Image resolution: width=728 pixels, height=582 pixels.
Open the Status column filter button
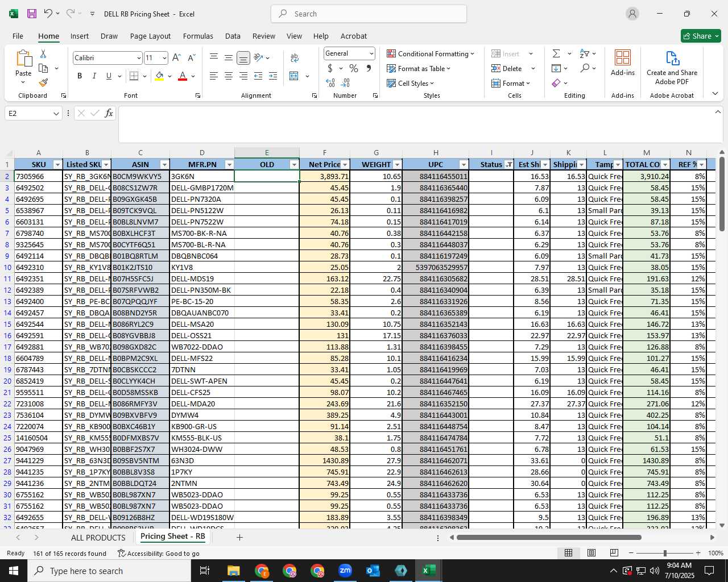pyautogui.click(x=508, y=165)
